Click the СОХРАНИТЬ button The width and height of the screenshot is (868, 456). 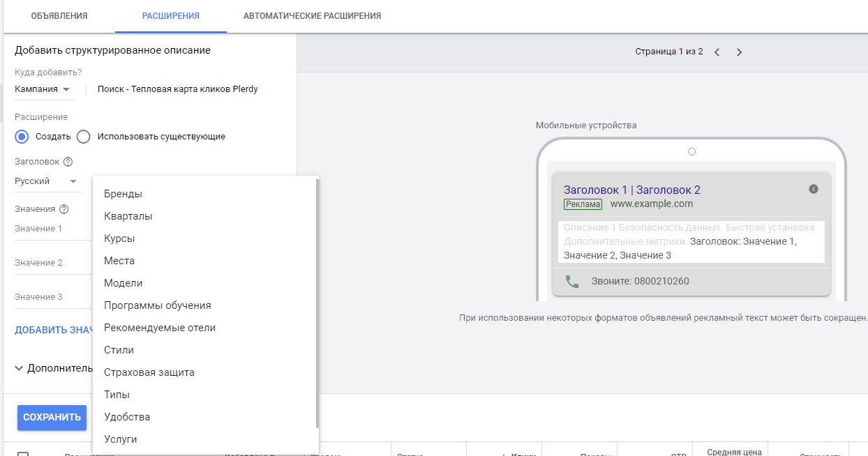click(52, 417)
